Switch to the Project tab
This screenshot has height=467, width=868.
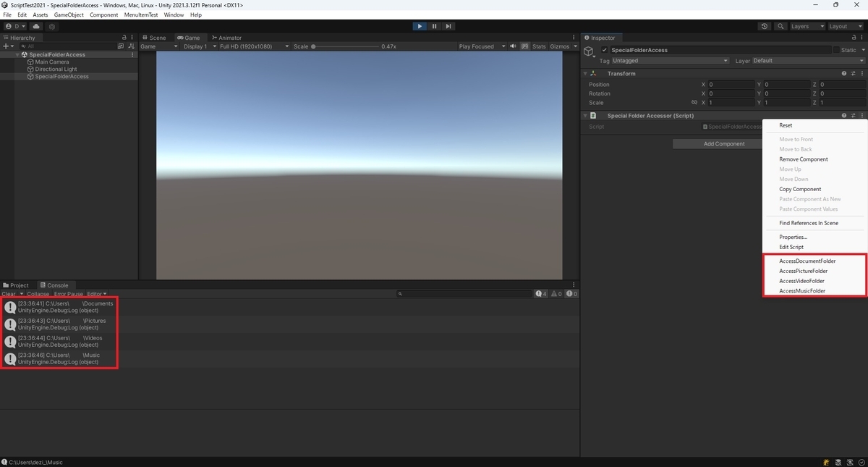(x=20, y=285)
